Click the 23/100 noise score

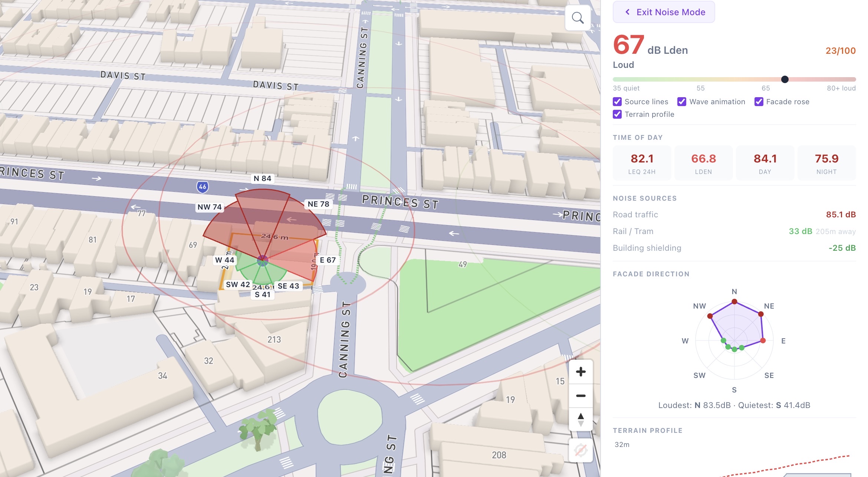pos(841,51)
